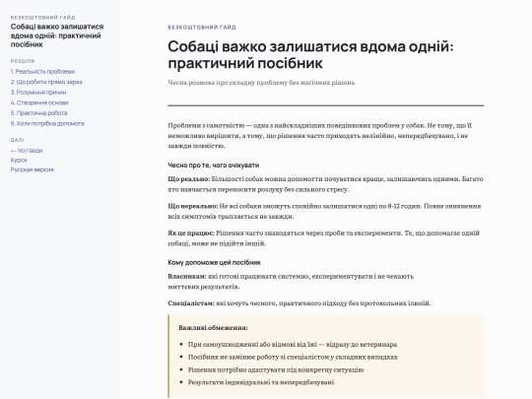Click the sidebar 'Безкоштовний гайд' label
This screenshot has height=399, width=532.
42,18
